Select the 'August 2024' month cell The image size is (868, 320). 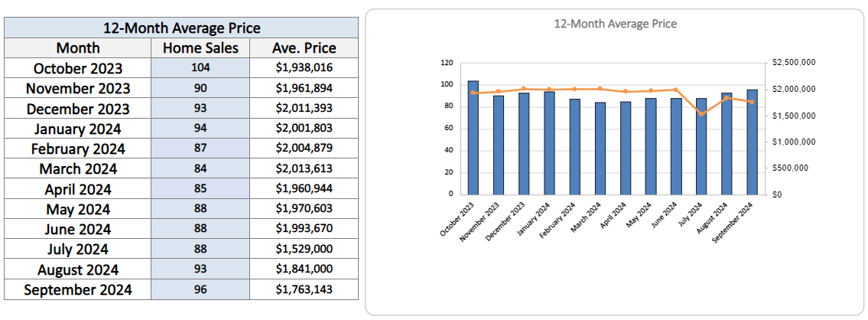[x=78, y=269]
